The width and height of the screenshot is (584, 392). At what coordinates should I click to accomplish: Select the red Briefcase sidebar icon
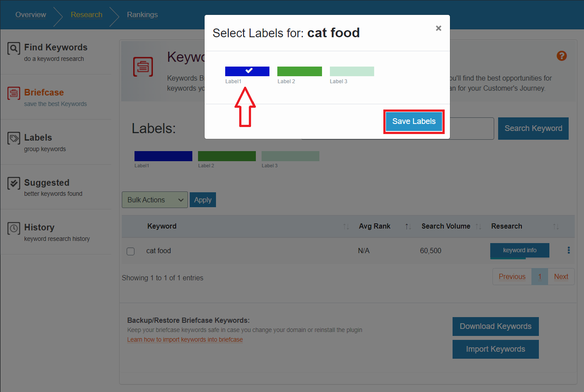coord(14,93)
